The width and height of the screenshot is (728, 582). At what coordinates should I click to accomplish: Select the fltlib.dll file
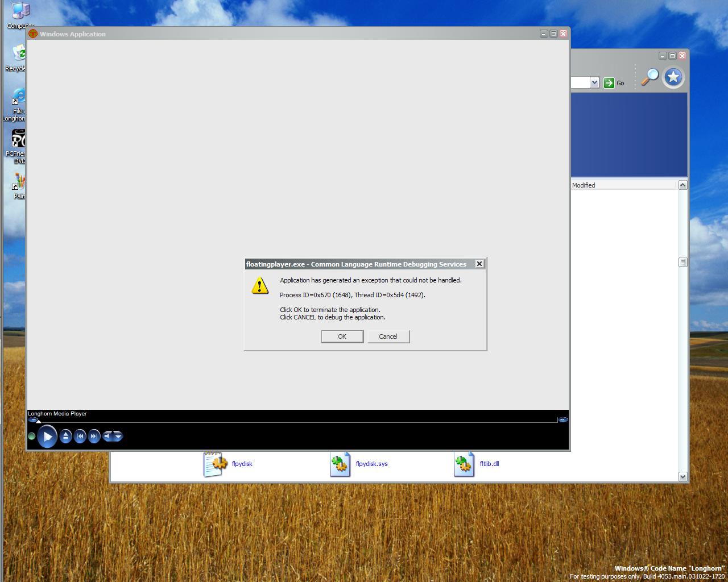[489, 464]
